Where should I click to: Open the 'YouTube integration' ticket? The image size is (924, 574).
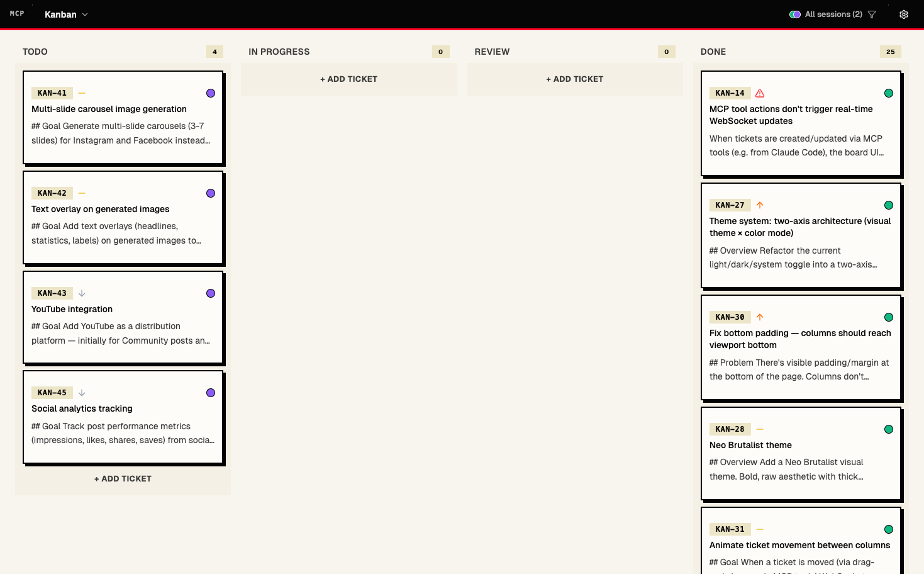point(72,310)
